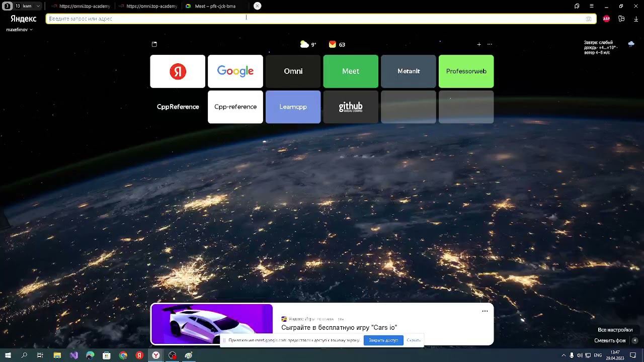
Task: Click the tab counter badge 3
Action: click(7, 6)
